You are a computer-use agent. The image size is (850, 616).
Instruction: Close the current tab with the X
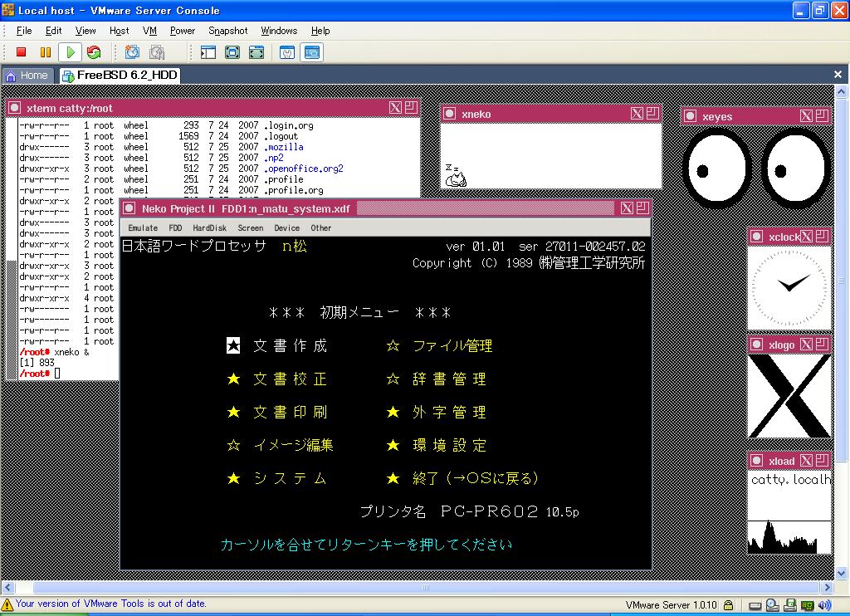tap(838, 74)
